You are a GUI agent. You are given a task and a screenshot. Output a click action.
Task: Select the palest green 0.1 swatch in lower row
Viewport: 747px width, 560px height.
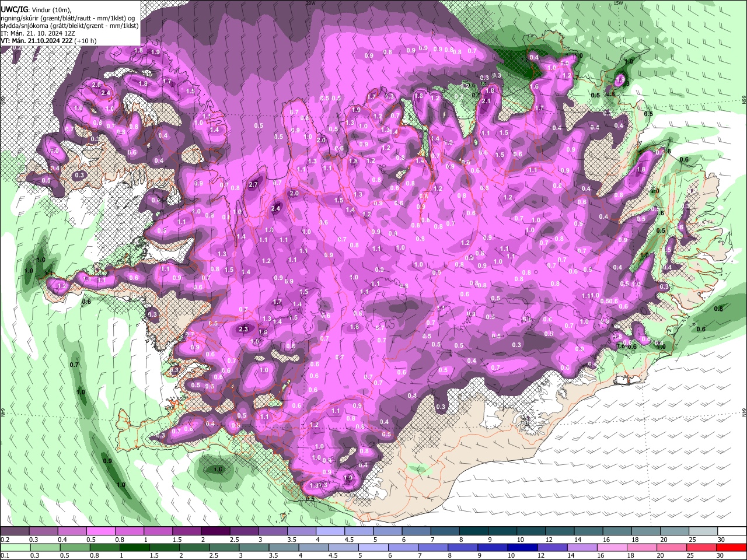(x=15, y=547)
